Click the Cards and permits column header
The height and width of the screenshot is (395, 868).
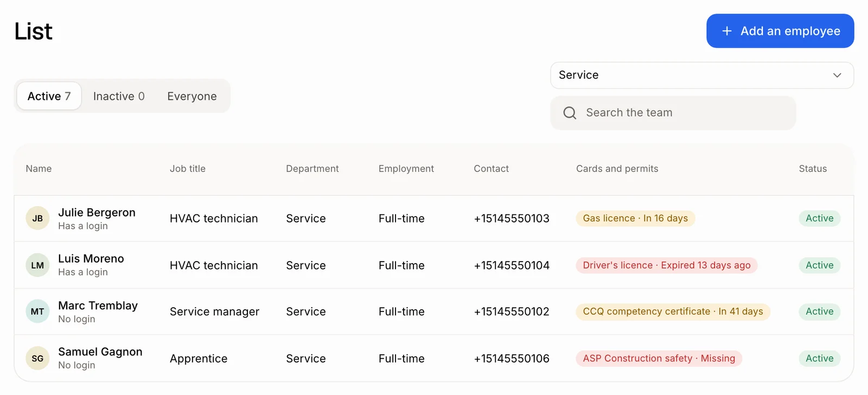click(x=617, y=169)
